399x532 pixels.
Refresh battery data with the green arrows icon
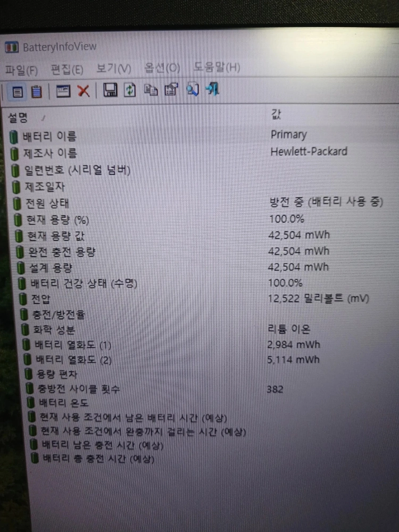point(130,90)
